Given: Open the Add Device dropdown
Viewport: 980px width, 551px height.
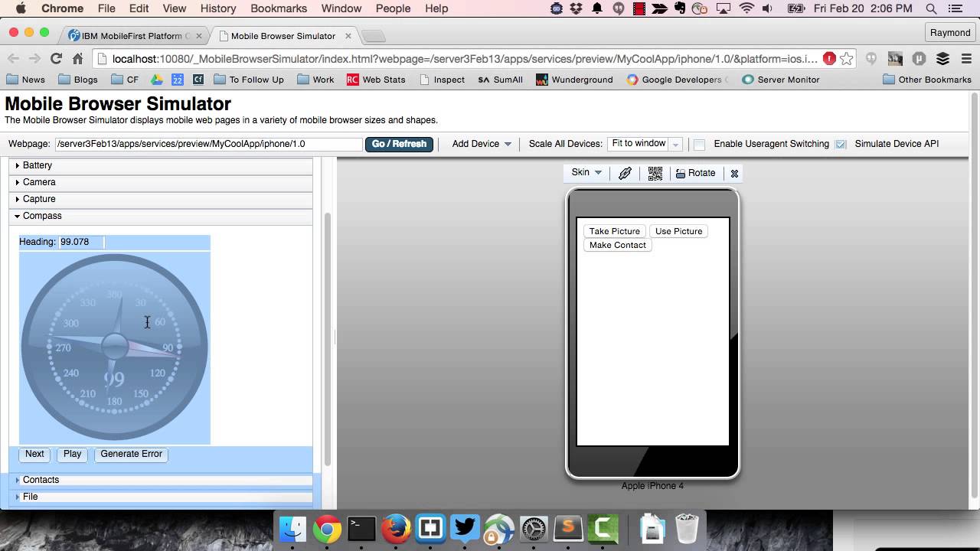Looking at the screenshot, I should 482,144.
